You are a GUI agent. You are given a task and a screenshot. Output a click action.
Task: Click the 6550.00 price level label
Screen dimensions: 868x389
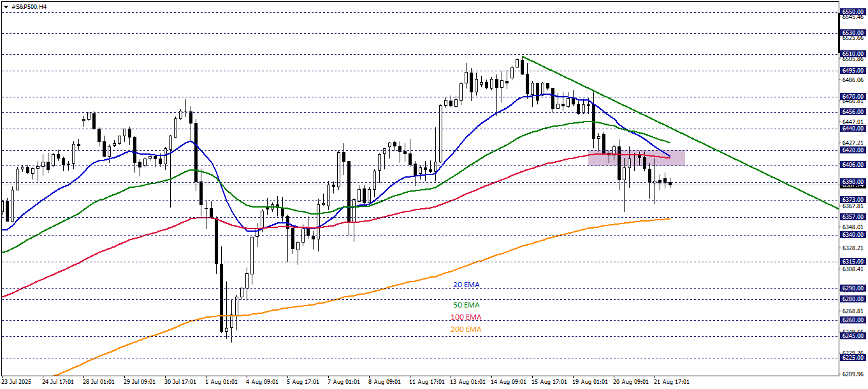point(853,12)
